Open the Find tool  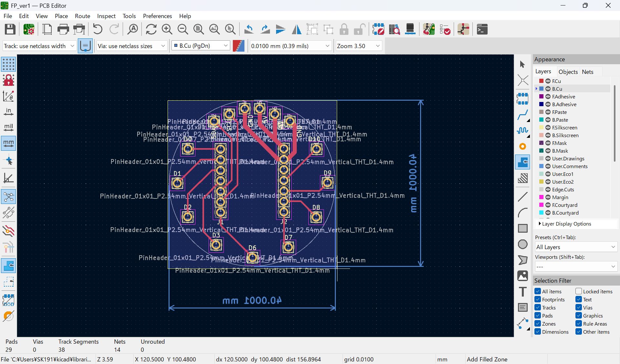point(132,29)
